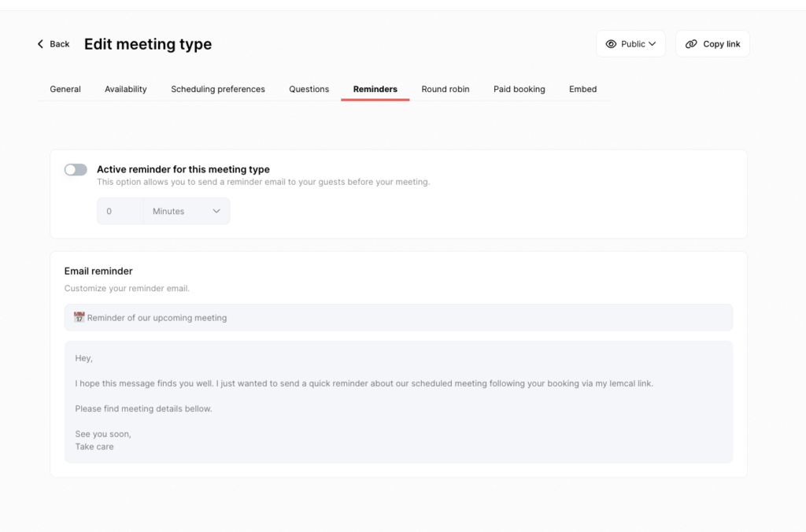This screenshot has height=532, width=806.
Task: Click the chain link icon in Copy link
Action: click(691, 44)
